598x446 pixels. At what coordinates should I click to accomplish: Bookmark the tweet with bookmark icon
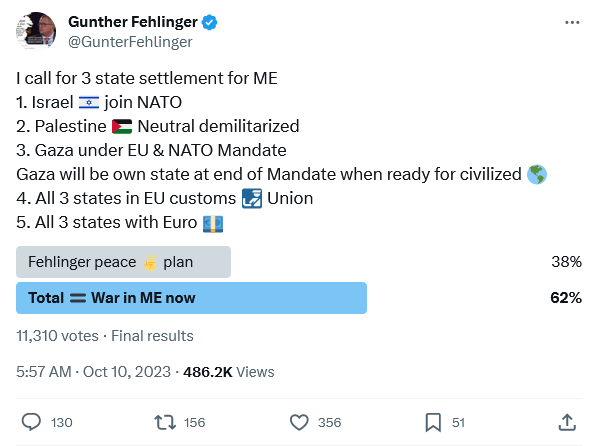[433, 422]
